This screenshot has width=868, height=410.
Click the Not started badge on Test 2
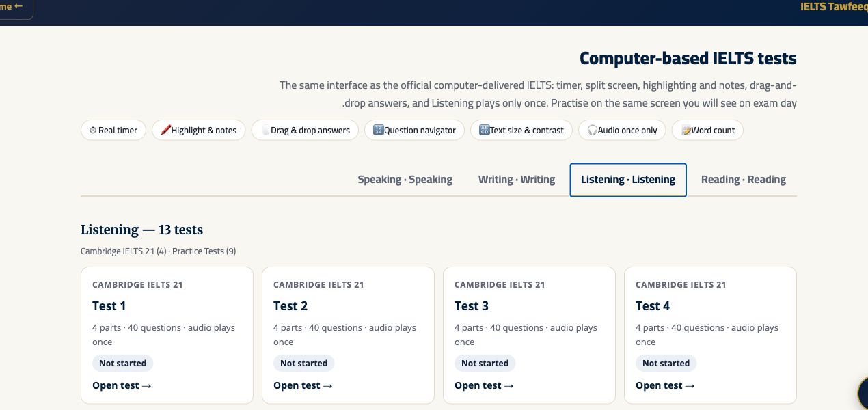pyautogui.click(x=304, y=364)
